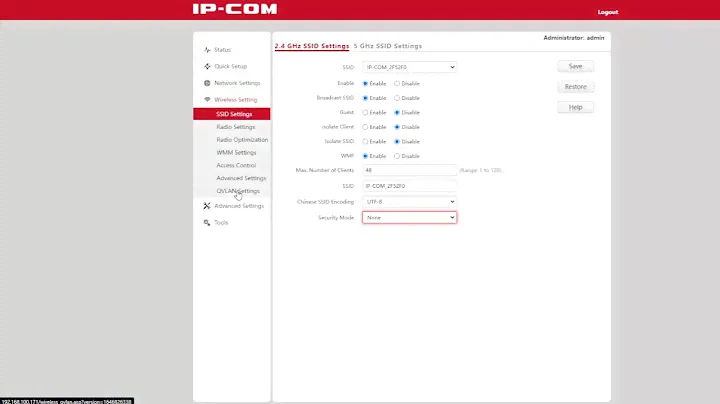
Task: Click the IP-COM logo in header
Action: click(x=234, y=11)
